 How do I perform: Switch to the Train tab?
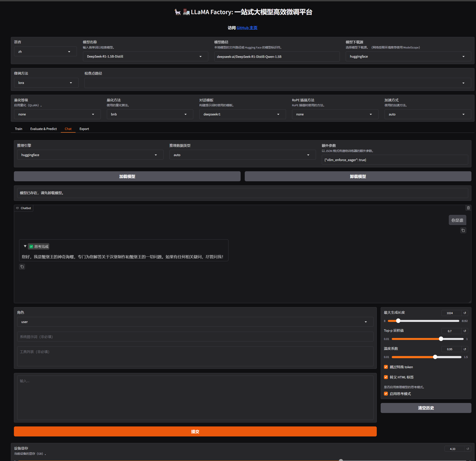[18, 129]
